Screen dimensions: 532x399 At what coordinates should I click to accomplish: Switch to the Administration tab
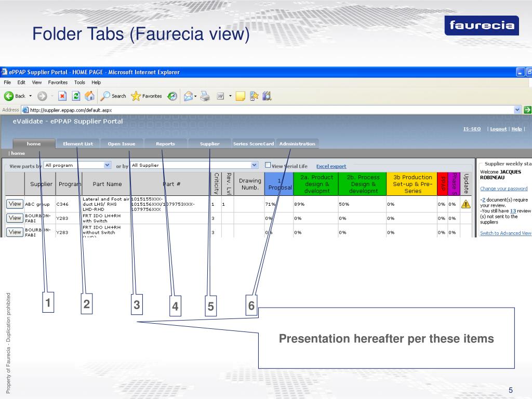coord(297,143)
